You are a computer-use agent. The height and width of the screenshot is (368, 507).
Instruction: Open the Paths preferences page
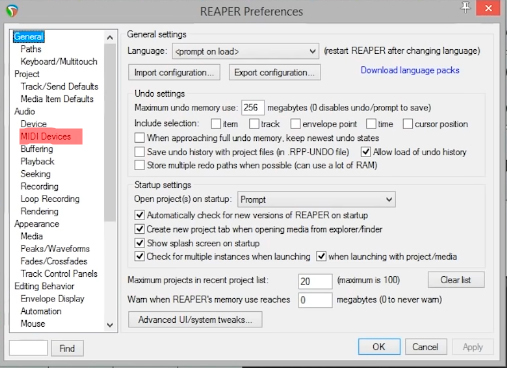click(31, 49)
